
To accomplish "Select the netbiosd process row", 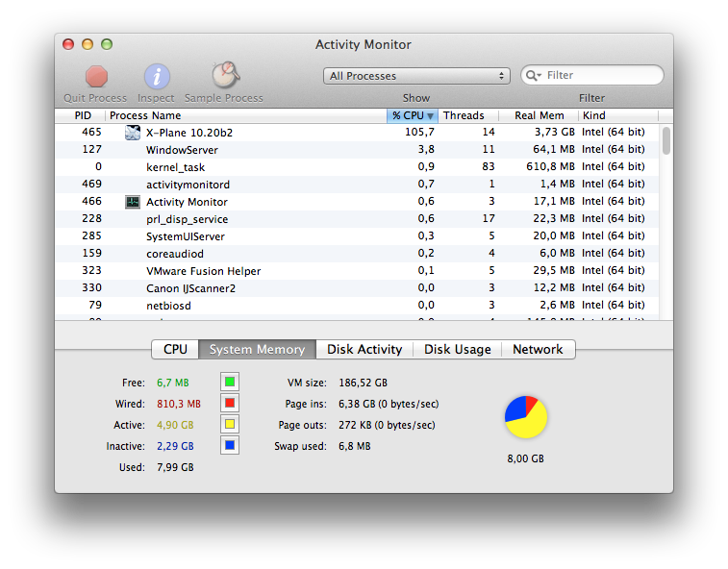I will click(x=357, y=306).
